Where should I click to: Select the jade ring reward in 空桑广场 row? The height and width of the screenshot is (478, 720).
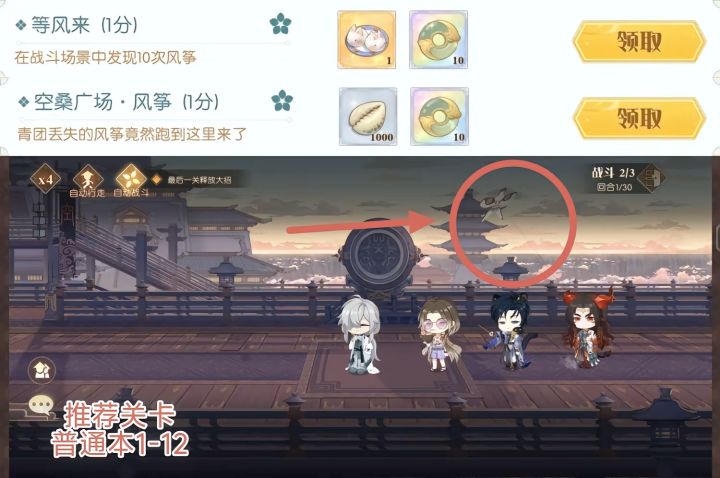tap(439, 117)
